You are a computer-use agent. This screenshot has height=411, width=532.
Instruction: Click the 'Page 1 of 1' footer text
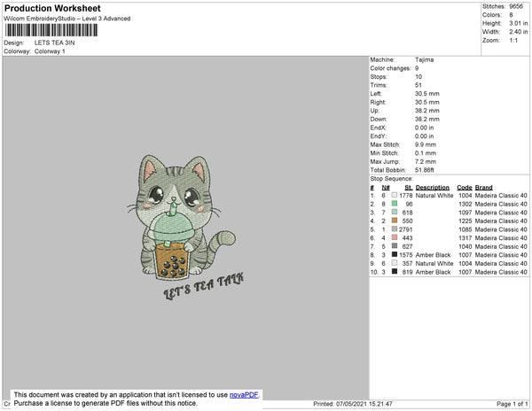pyautogui.click(x=512, y=404)
